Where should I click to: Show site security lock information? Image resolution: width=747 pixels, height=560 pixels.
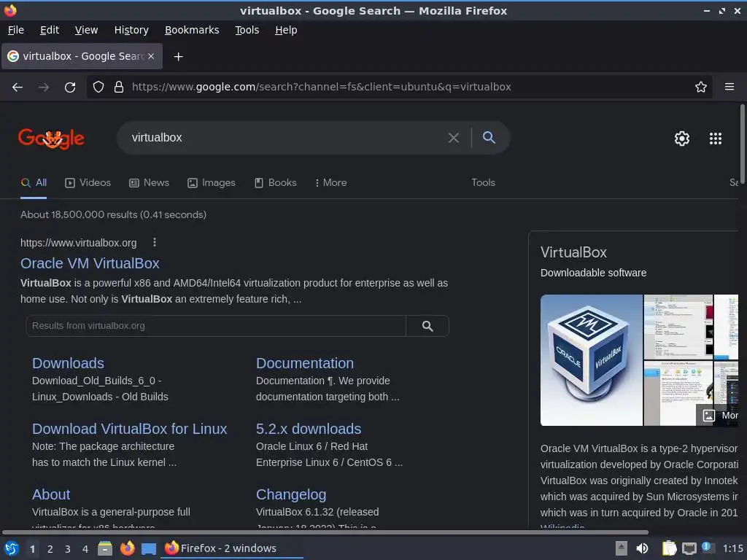119,87
